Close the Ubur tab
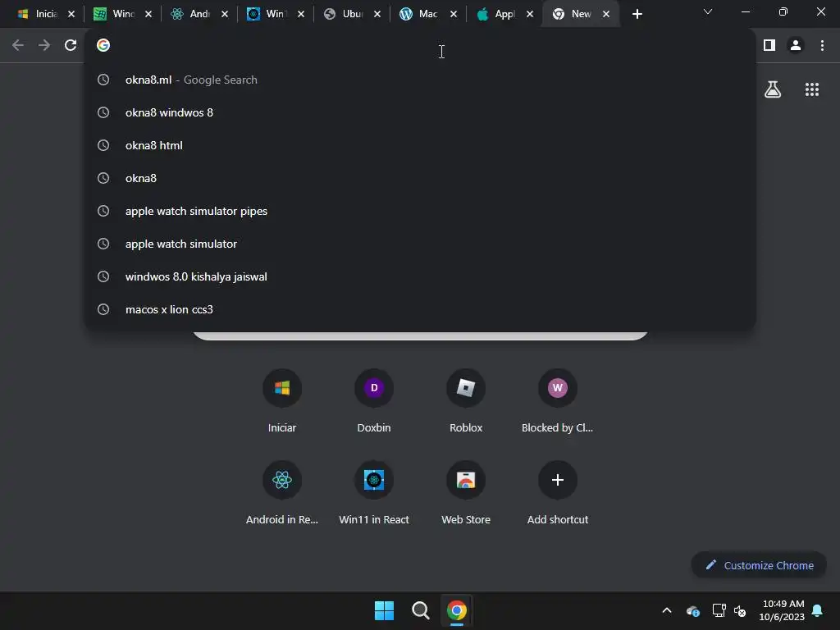The image size is (840, 630). pyautogui.click(x=377, y=15)
